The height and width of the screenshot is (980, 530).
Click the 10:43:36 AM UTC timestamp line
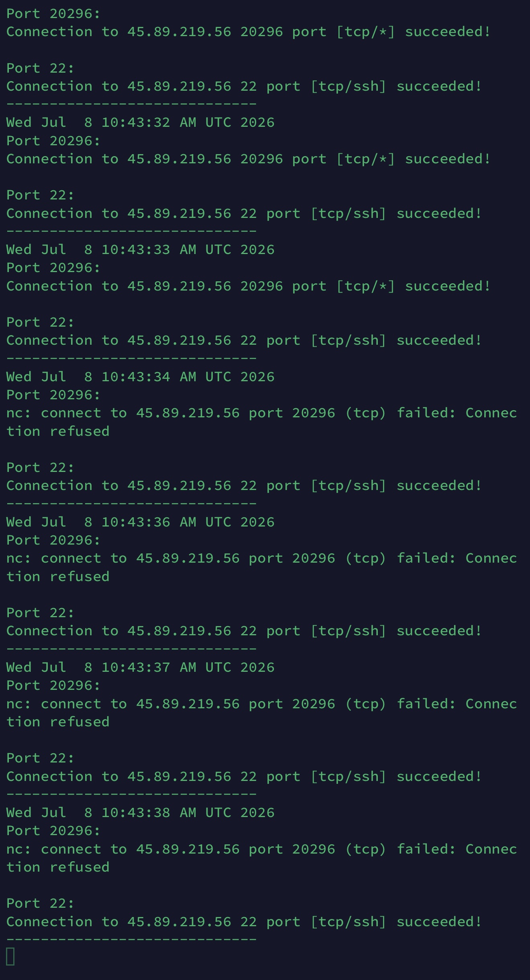(x=141, y=522)
